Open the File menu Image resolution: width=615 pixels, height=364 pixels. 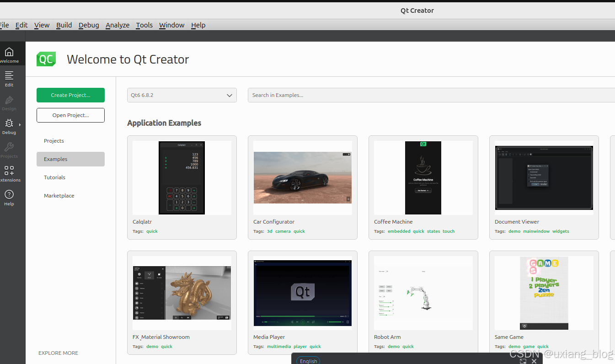(5, 25)
